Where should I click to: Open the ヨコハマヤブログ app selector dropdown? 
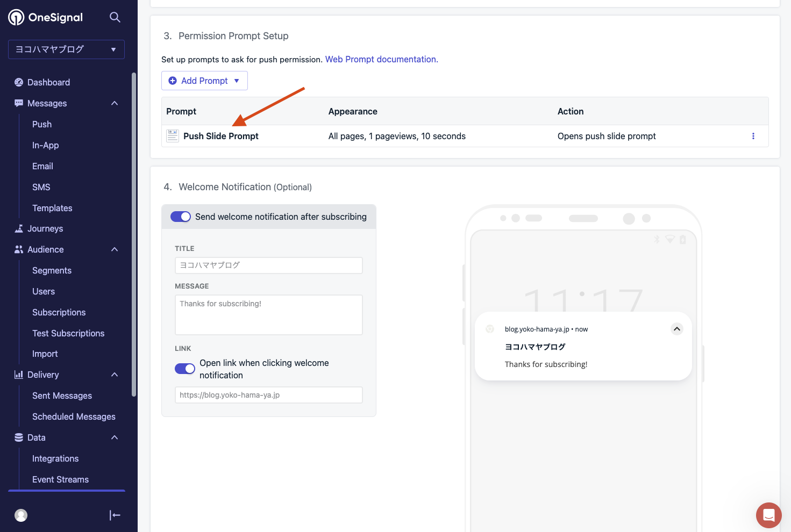(66, 49)
